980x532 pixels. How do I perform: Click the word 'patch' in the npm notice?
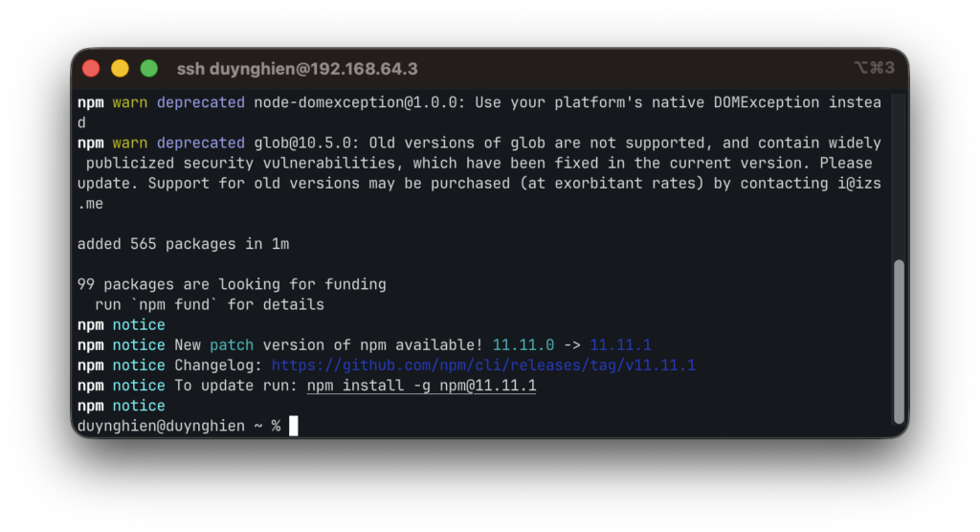tap(232, 345)
